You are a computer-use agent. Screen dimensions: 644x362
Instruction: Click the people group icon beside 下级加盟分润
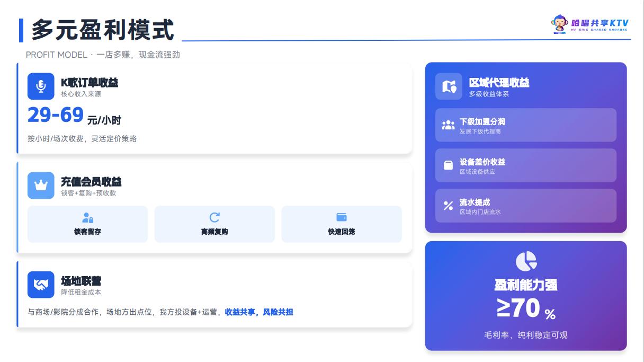[x=448, y=125]
